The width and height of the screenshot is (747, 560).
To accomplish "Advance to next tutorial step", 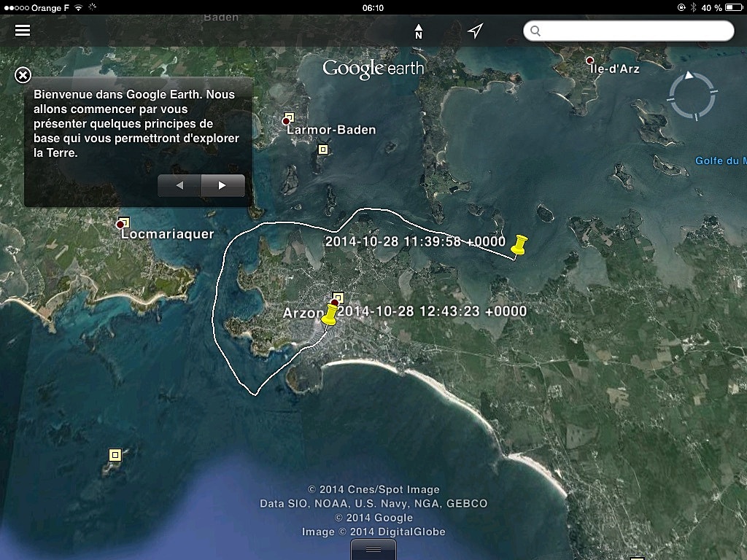I will pos(223,185).
